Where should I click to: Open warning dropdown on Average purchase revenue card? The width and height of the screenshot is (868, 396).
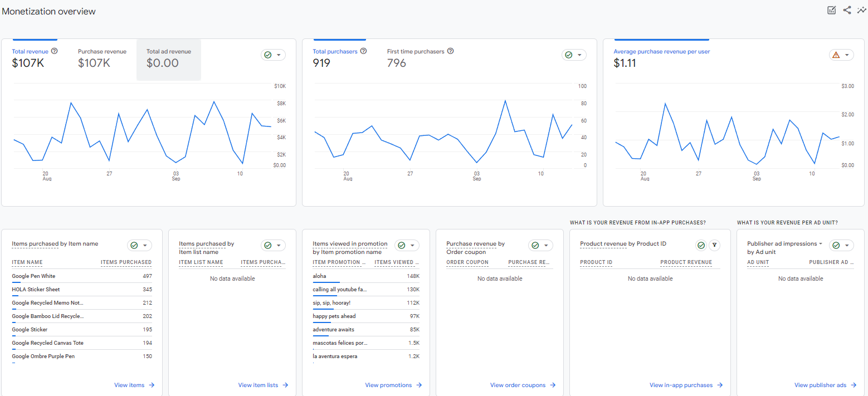tap(841, 55)
